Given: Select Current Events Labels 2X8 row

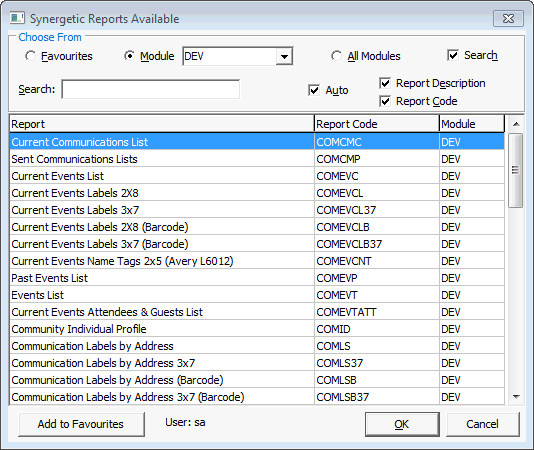Looking at the screenshot, I should (162, 193).
